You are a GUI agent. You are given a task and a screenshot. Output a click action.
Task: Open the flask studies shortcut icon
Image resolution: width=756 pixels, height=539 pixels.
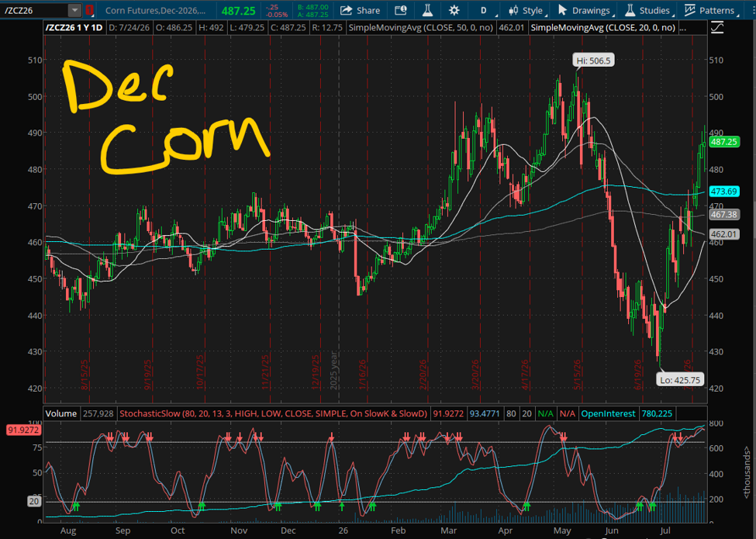(427, 10)
